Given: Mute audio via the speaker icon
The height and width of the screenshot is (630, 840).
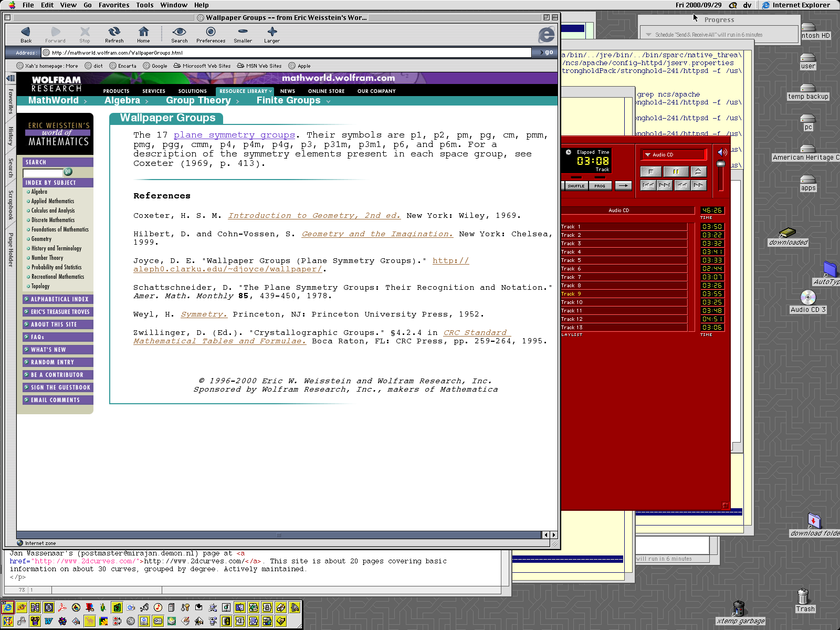Looking at the screenshot, I should 722,152.
